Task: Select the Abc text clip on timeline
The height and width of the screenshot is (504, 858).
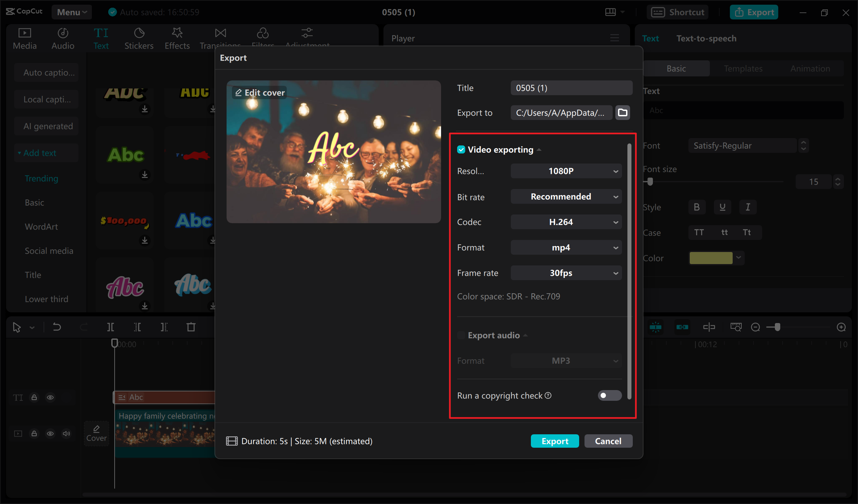Action: click(164, 397)
